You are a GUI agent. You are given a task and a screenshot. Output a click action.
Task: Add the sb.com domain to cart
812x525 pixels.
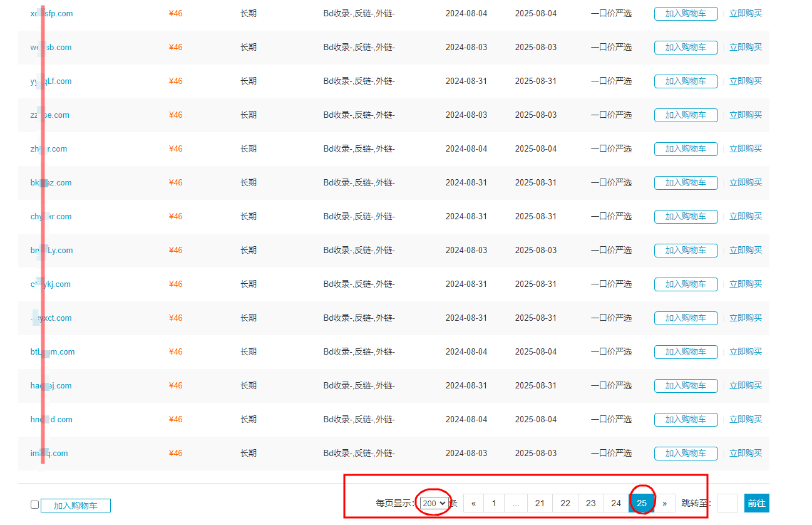[x=686, y=47]
